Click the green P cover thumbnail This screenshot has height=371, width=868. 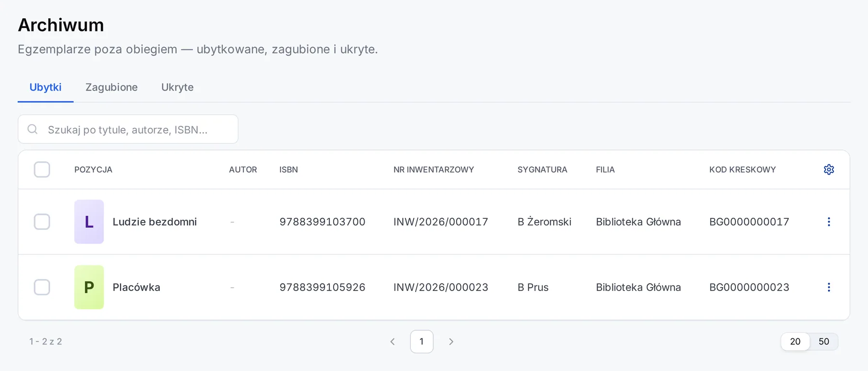pos(89,287)
